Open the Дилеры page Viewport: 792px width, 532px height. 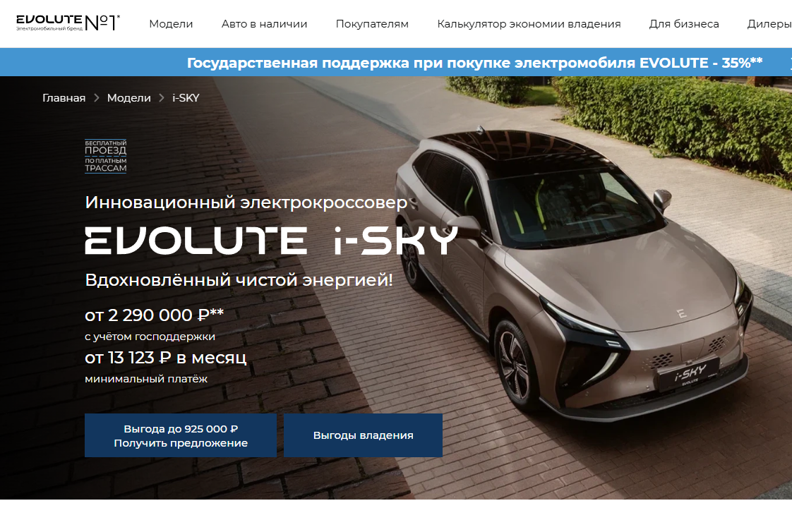769,24
